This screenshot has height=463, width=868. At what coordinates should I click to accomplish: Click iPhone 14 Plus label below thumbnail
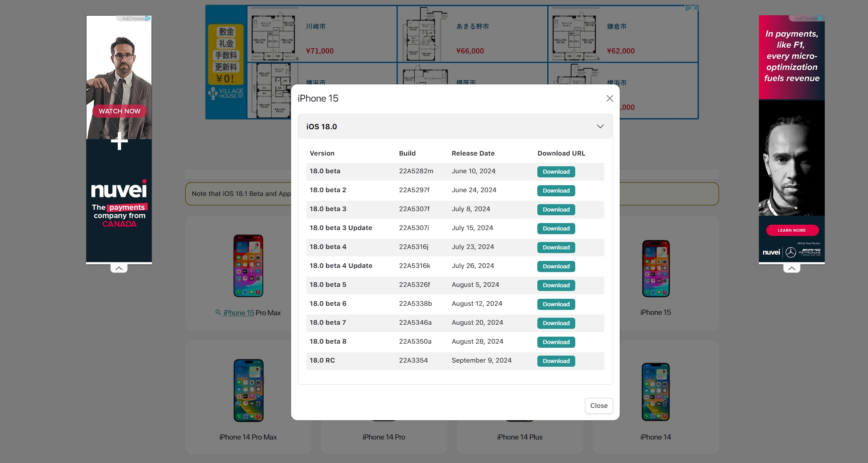[519, 437]
